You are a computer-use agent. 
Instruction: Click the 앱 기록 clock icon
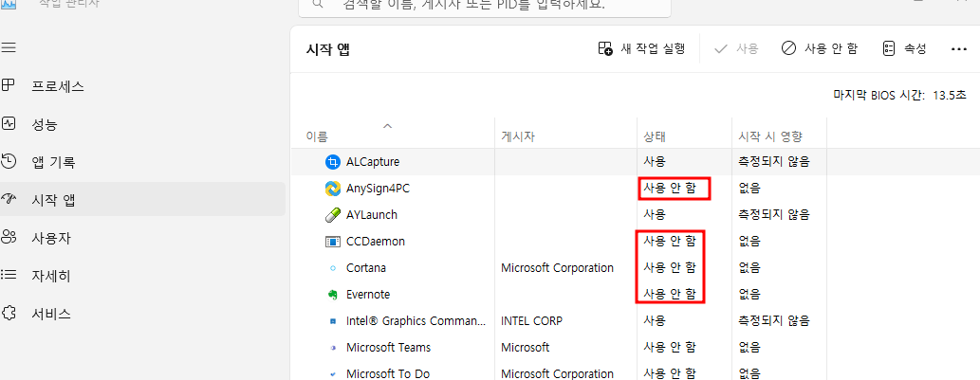point(9,162)
